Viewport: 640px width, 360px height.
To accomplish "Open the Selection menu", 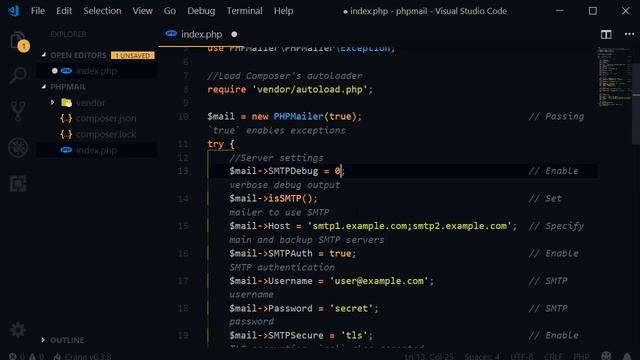I will click(x=102, y=11).
